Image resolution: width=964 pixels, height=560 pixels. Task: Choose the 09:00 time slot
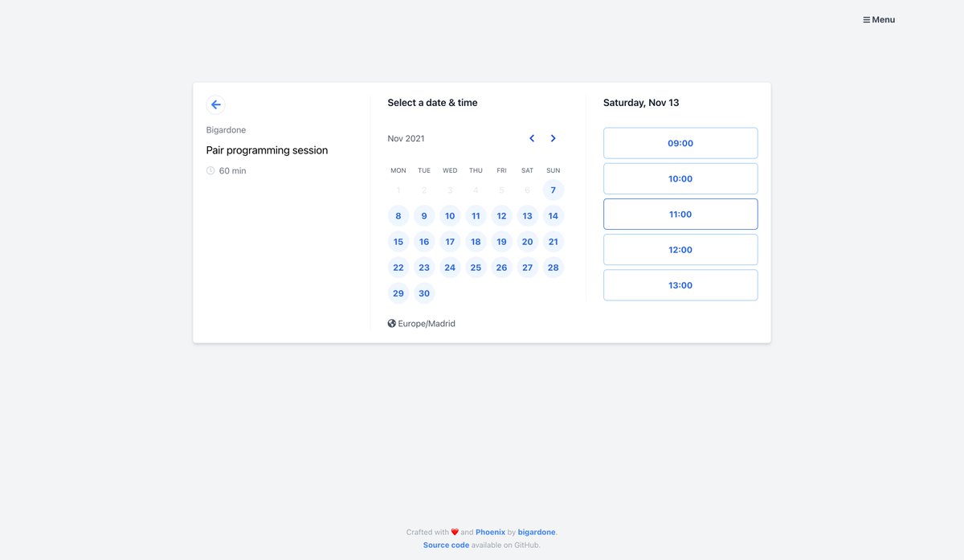[680, 143]
